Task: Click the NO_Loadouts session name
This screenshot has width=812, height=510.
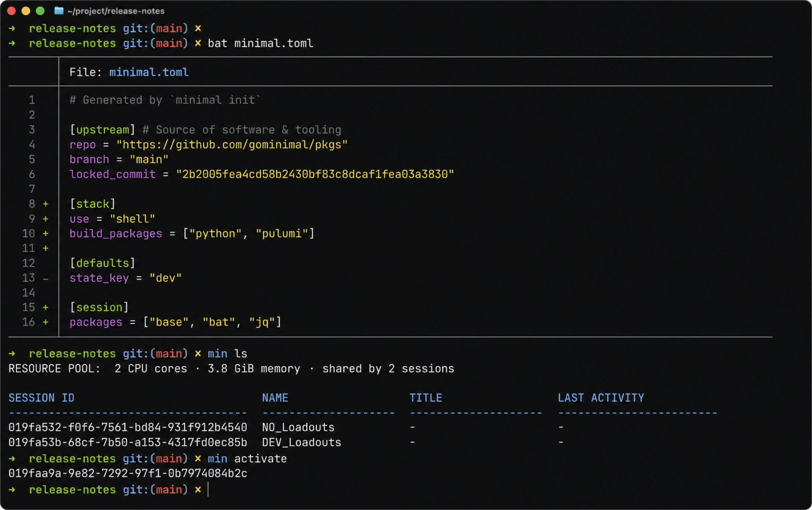Action: click(x=298, y=427)
